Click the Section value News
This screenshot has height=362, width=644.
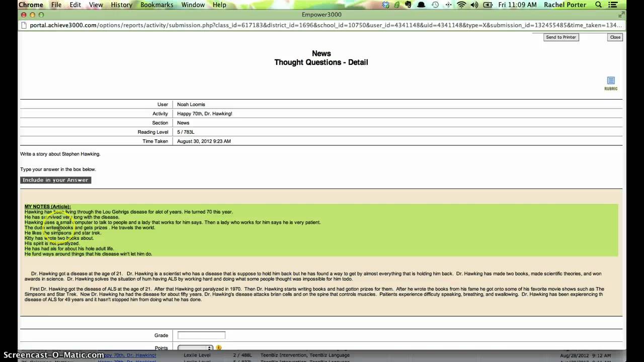(183, 123)
